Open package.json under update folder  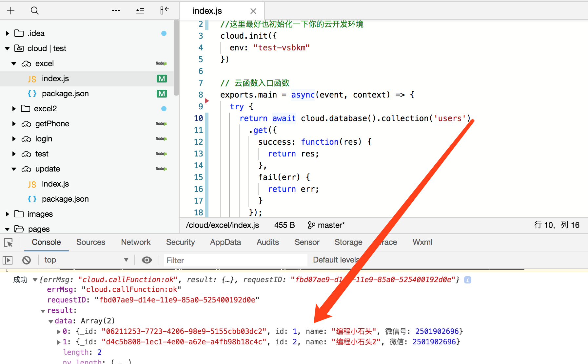[65, 199]
